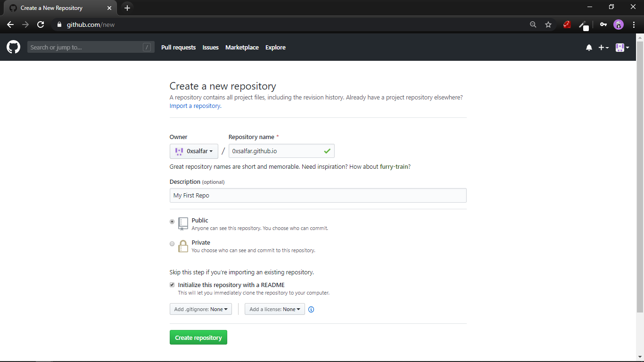Click the Private label text

pyautogui.click(x=201, y=242)
